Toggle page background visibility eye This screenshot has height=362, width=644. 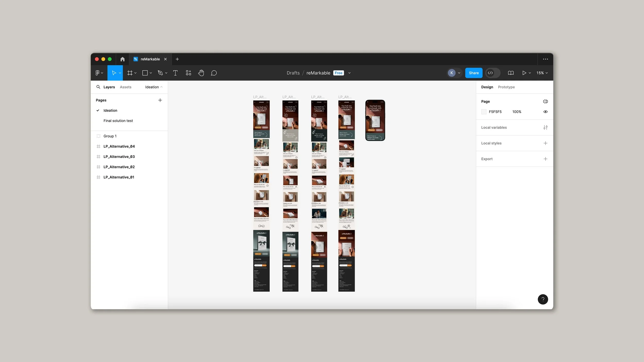pyautogui.click(x=545, y=112)
